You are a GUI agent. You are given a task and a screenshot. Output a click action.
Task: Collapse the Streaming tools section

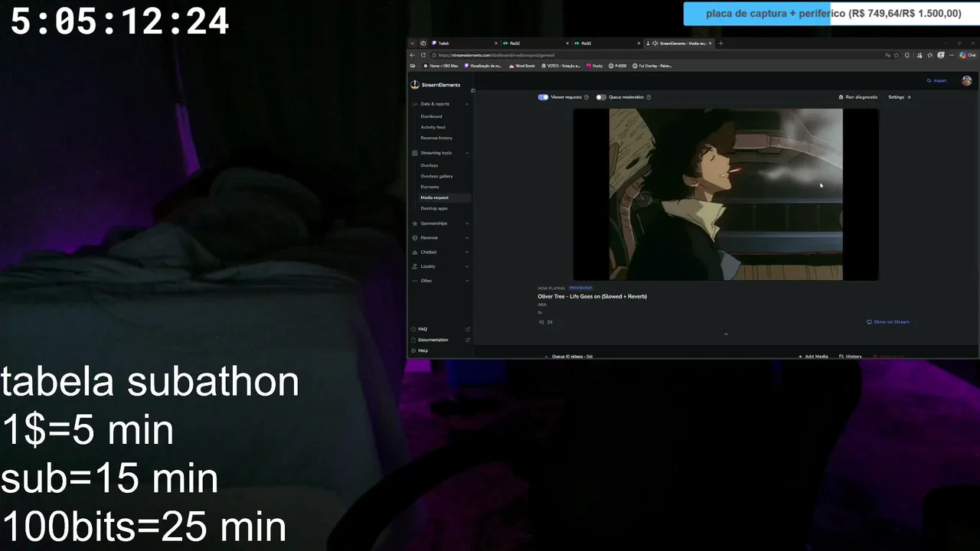(x=440, y=153)
